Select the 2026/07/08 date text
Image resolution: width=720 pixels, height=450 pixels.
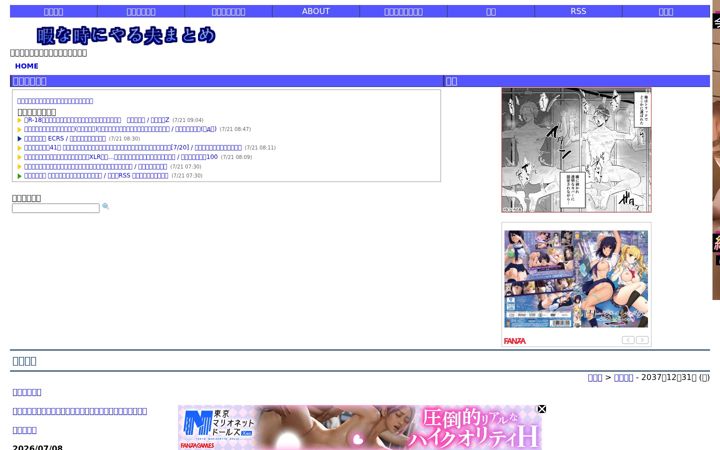point(38,447)
